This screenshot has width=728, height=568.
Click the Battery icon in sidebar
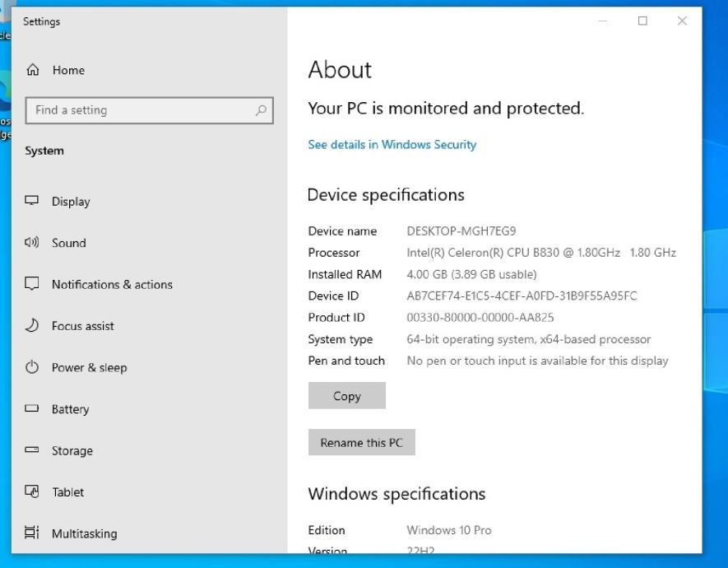point(33,409)
